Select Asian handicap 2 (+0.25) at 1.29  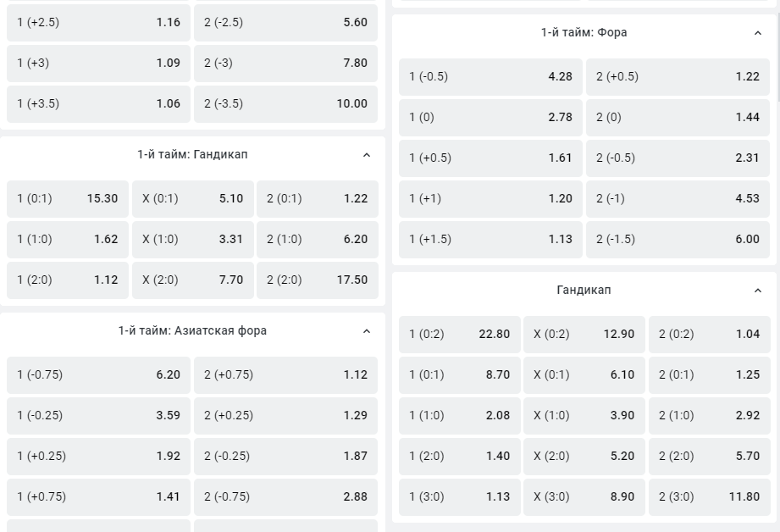pyautogui.click(x=285, y=416)
